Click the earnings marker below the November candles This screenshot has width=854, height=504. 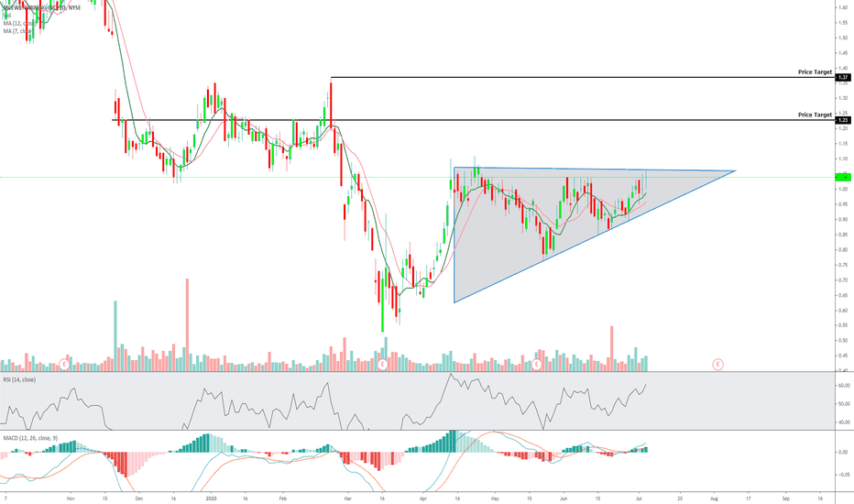(64, 364)
